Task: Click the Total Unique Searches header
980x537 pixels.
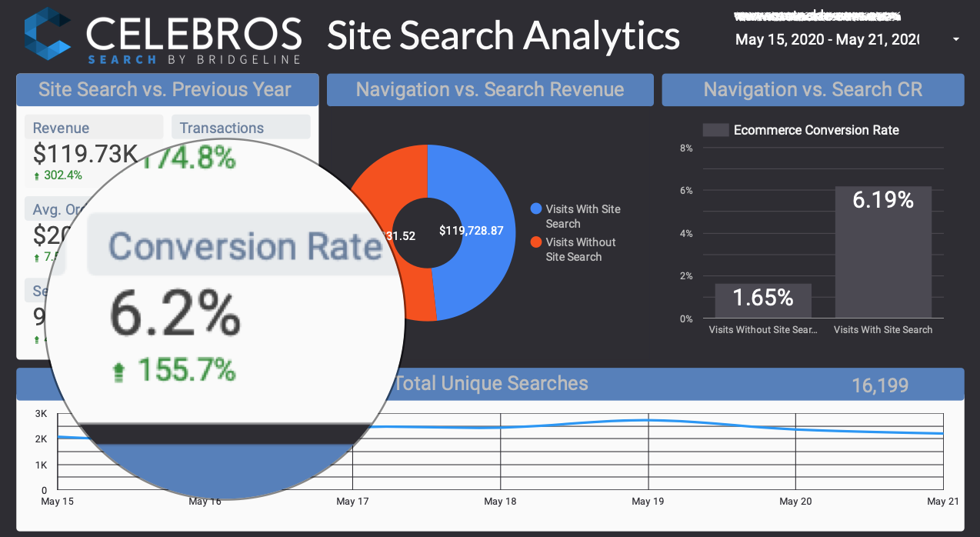Action: pyautogui.click(x=490, y=383)
